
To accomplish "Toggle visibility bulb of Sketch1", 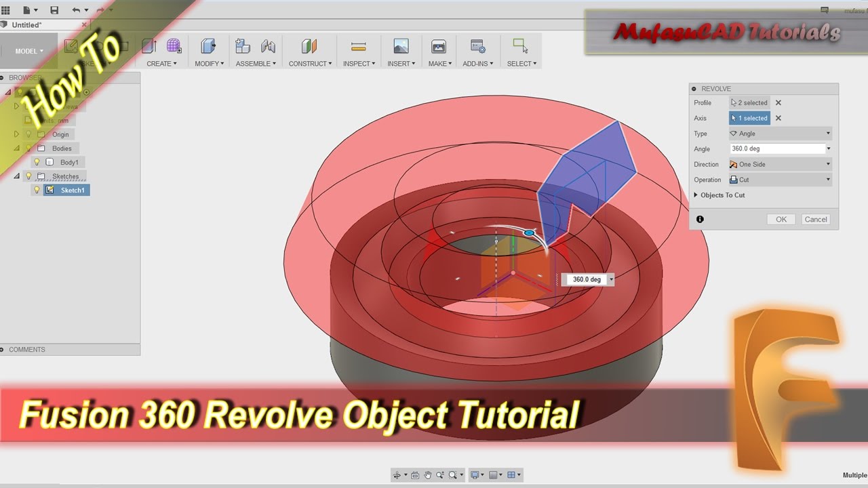I will point(37,190).
